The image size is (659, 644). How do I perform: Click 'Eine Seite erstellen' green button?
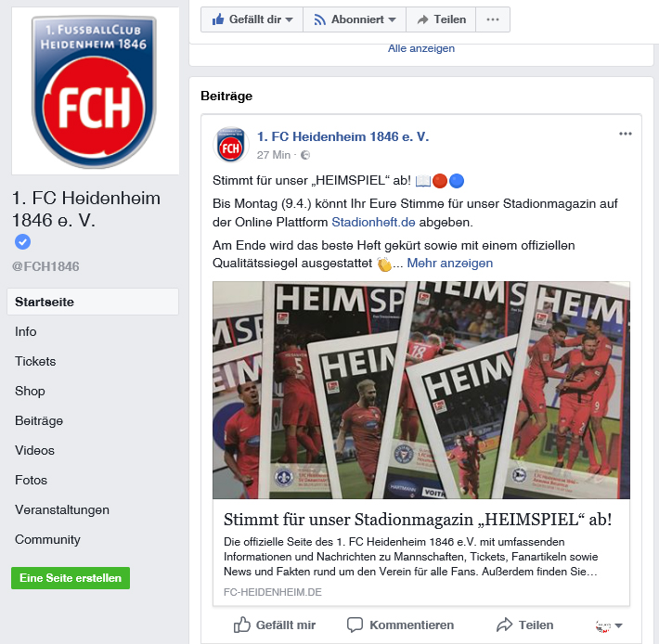[71, 578]
